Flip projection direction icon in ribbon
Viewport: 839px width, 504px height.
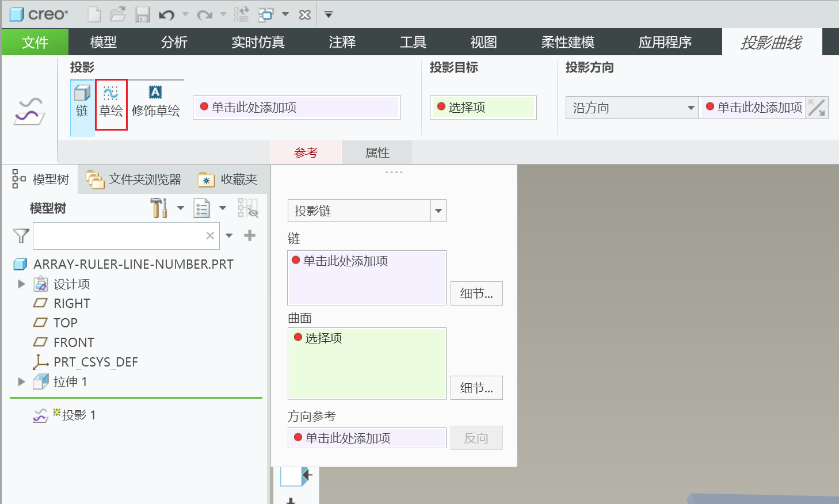pyautogui.click(x=817, y=108)
